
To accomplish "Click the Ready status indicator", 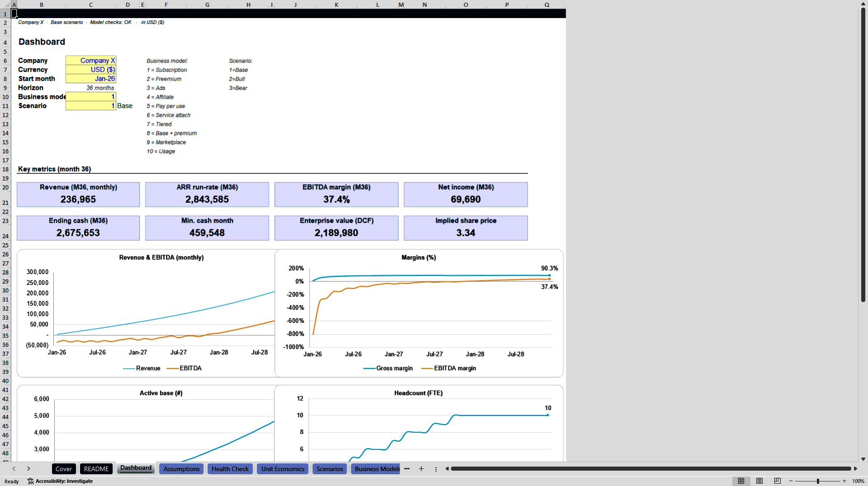I will pos(11,481).
